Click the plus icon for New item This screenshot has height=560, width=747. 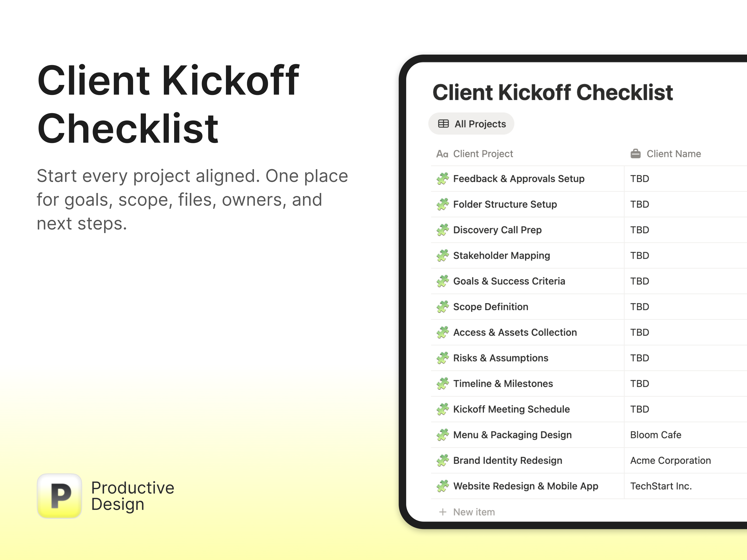pos(442,512)
